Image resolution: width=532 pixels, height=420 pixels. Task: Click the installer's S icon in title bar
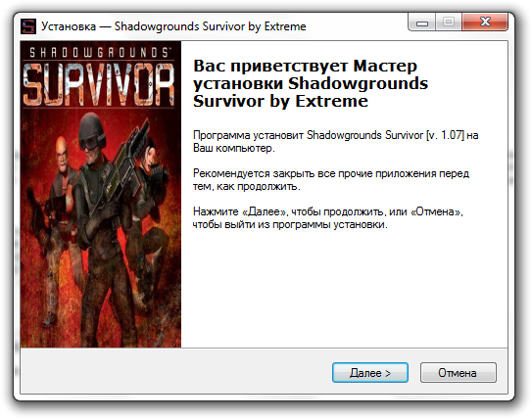pyautogui.click(x=28, y=26)
